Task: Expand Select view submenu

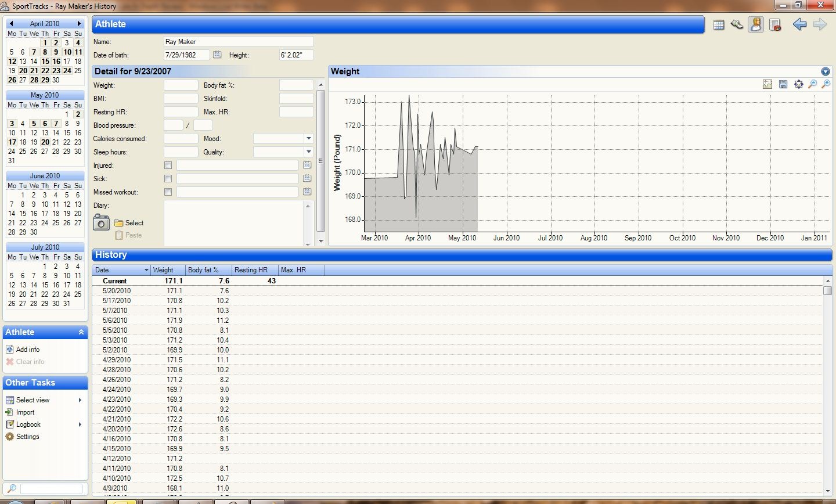Action: tap(80, 400)
